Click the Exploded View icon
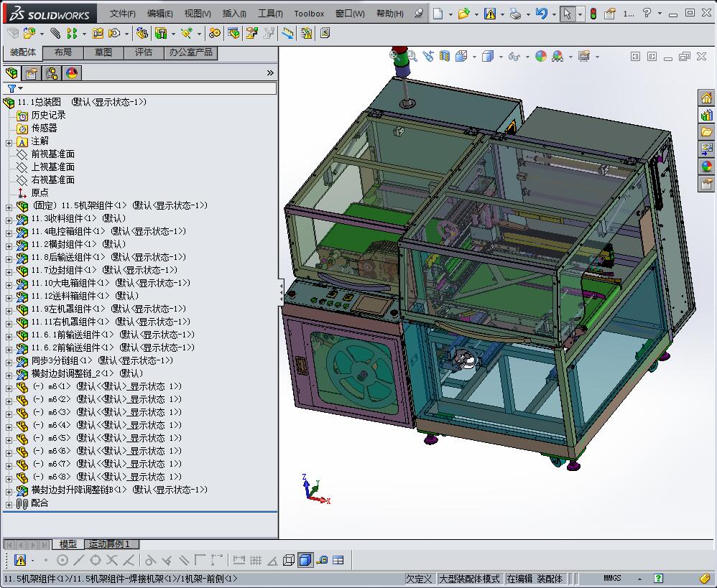Screen dimensions: 717x588 click(251, 33)
